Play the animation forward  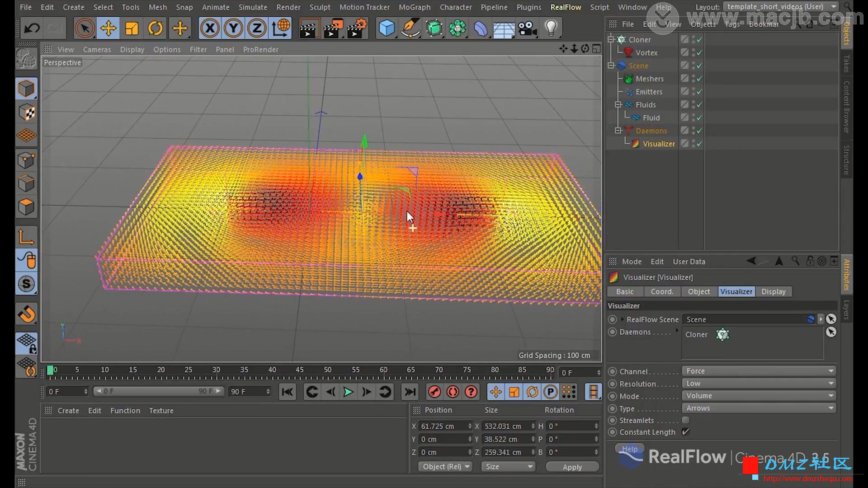(x=348, y=392)
